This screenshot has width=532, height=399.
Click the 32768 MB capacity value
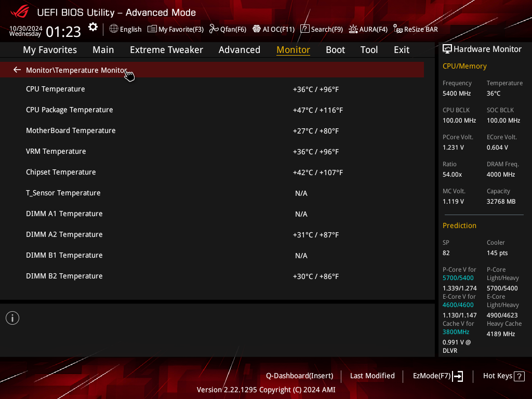click(501, 202)
